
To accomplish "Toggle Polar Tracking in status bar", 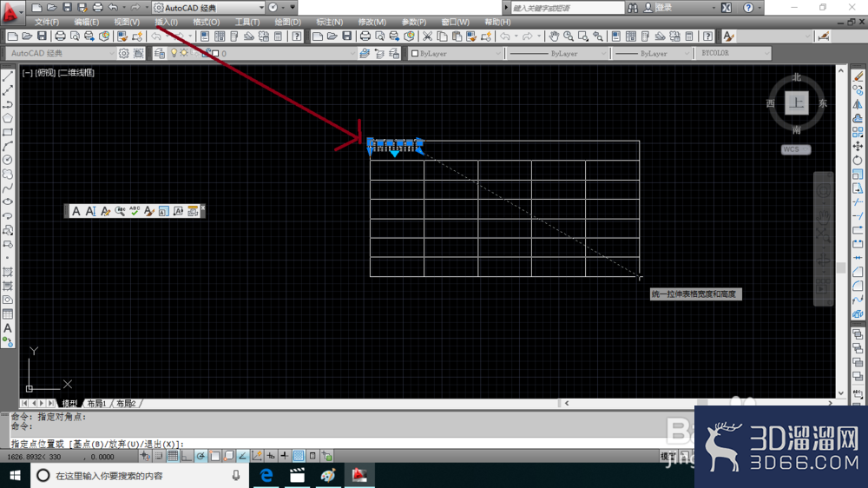I will tap(201, 456).
